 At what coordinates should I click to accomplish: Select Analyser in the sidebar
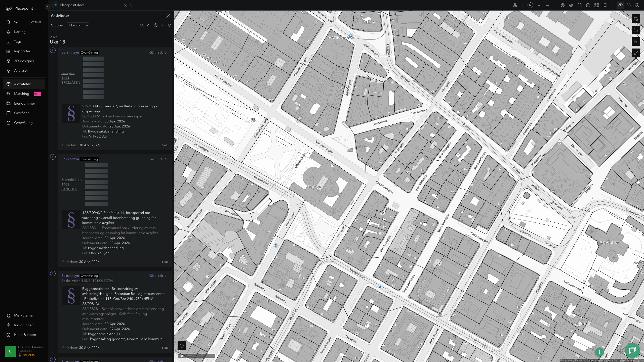[x=24, y=71]
